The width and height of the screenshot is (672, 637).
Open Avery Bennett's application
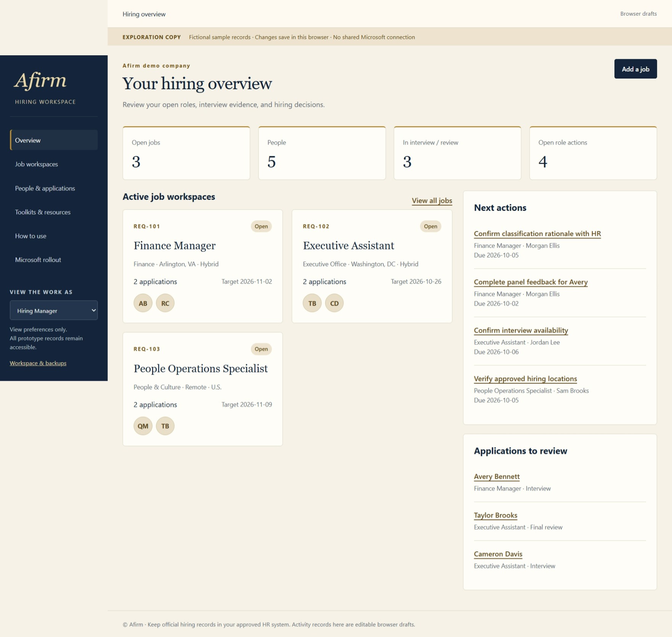click(497, 477)
